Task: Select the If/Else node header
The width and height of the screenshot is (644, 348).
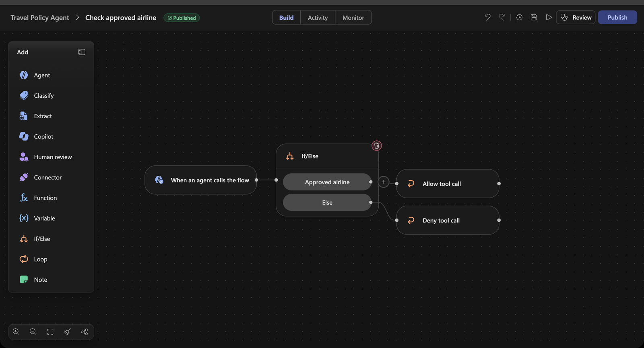Action: point(327,156)
